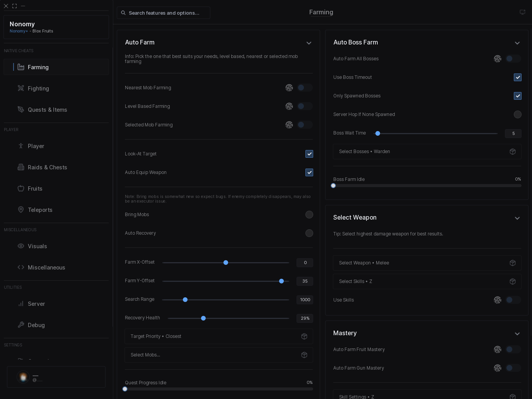
Task: Collapse the Auto Boss Farm section chevron
Action: click(x=517, y=43)
